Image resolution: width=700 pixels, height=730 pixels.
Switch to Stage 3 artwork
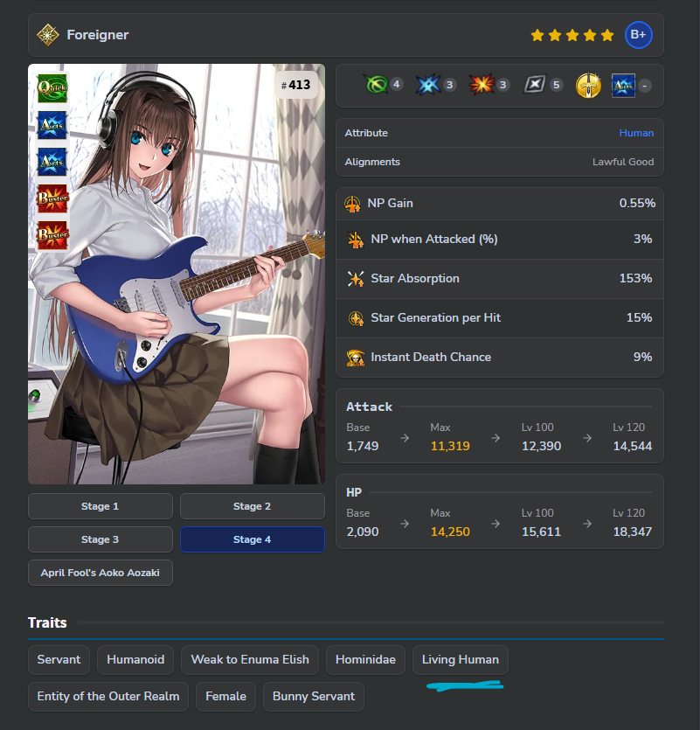(100, 539)
